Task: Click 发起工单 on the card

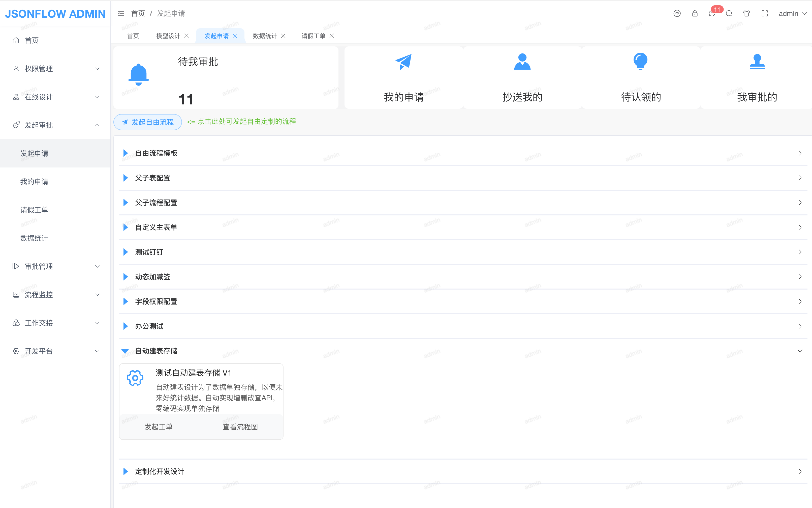Action: click(159, 427)
